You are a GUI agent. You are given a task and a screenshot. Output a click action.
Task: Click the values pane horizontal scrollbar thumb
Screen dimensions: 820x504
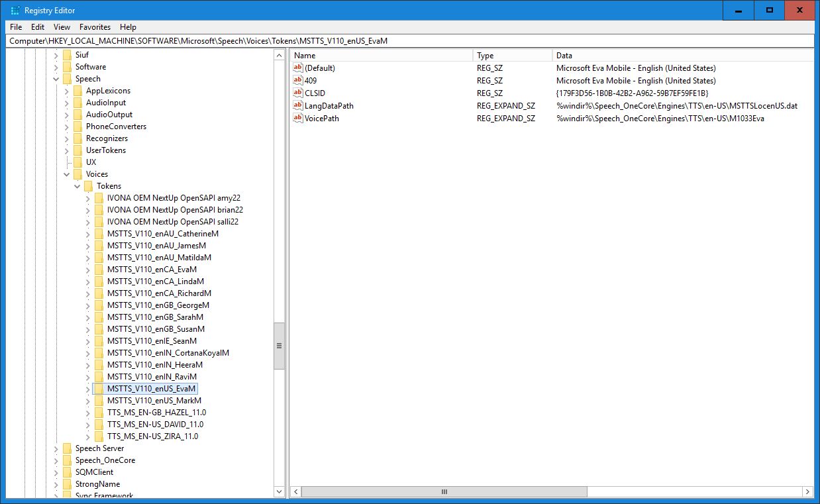point(444,491)
